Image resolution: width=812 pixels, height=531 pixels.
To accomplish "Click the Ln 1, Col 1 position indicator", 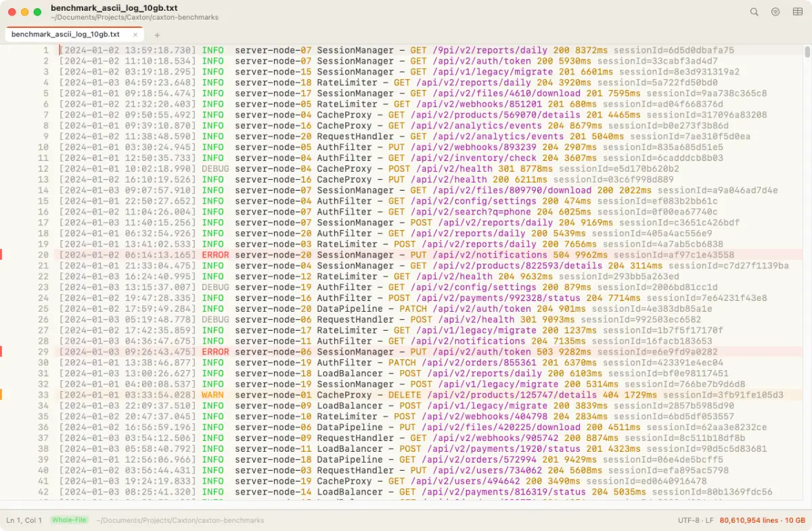I will tap(24, 520).
